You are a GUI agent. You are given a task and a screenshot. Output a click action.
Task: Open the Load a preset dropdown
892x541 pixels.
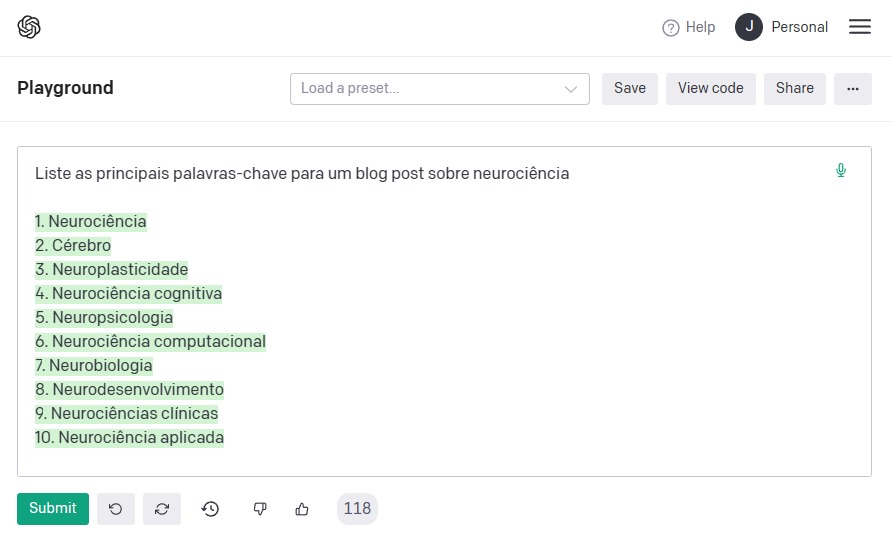coord(430,88)
